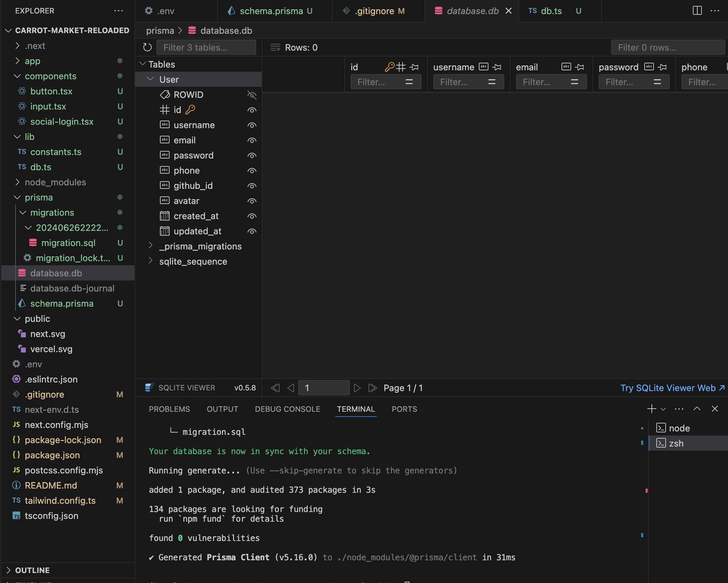Click 'Rows: 0' label
Screen dimensions: 728x583
point(301,48)
